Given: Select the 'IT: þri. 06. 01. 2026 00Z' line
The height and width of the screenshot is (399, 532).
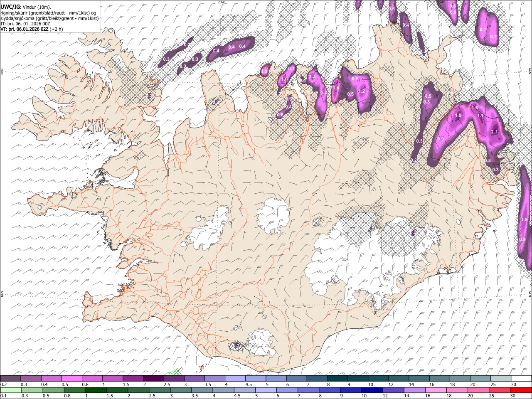Looking at the screenshot, I should pyautogui.click(x=25, y=24).
